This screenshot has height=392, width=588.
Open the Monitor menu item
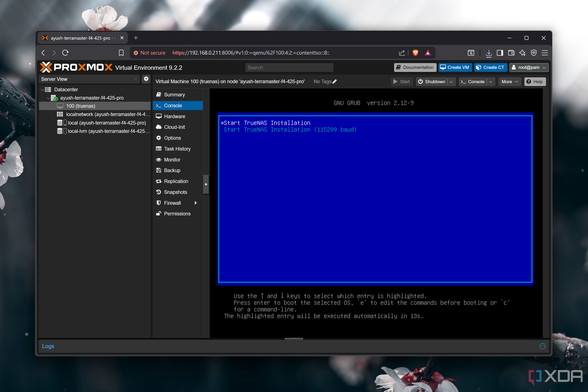tap(178, 160)
